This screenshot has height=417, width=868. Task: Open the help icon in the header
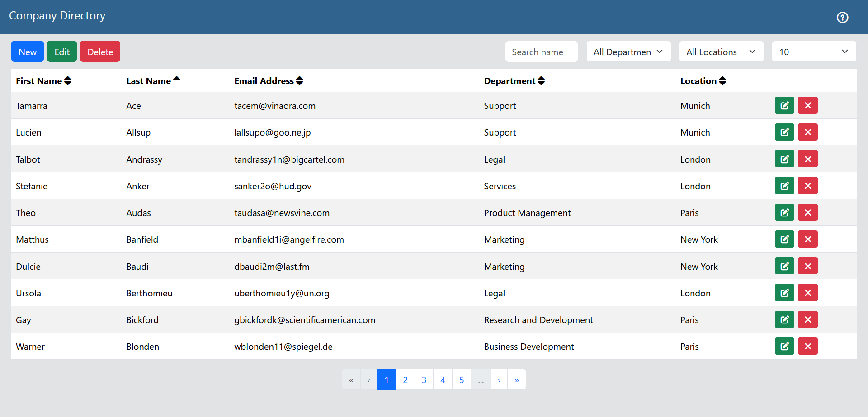pos(843,17)
